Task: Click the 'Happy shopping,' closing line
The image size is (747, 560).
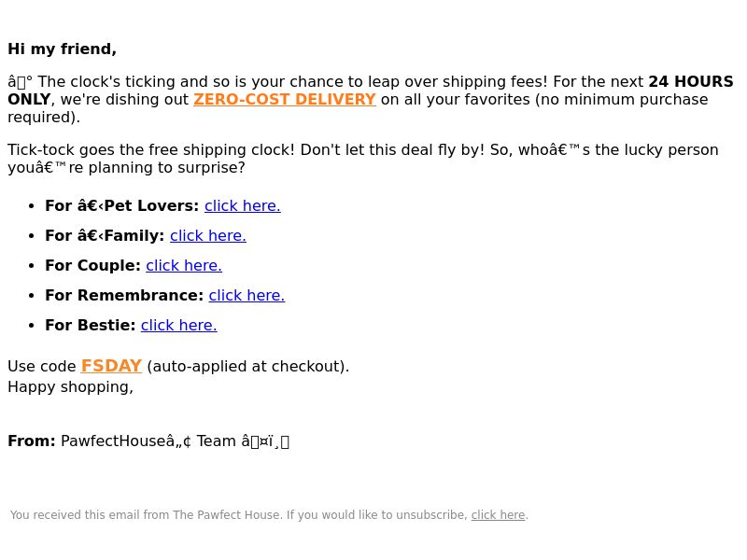Action: coord(71,387)
